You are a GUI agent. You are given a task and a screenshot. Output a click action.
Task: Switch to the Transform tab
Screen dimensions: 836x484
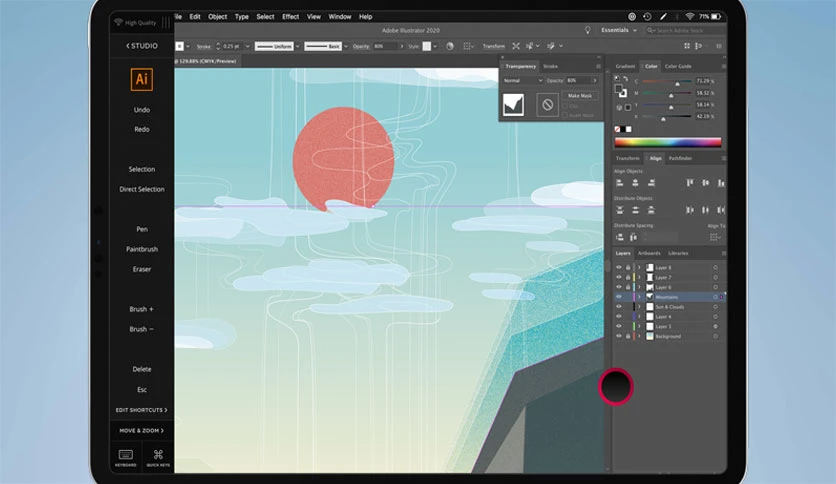coord(628,158)
